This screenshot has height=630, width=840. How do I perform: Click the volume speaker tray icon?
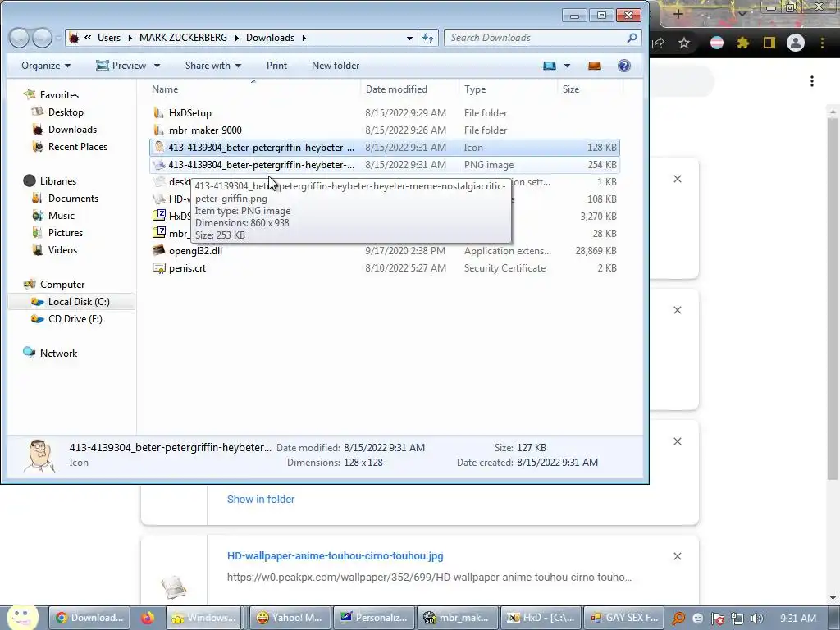coord(756,619)
